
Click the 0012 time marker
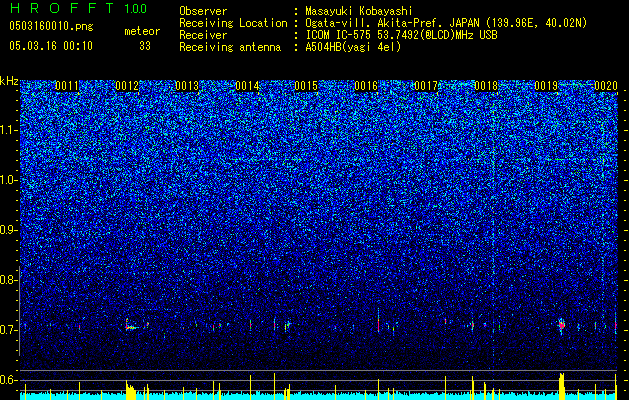click(127, 86)
